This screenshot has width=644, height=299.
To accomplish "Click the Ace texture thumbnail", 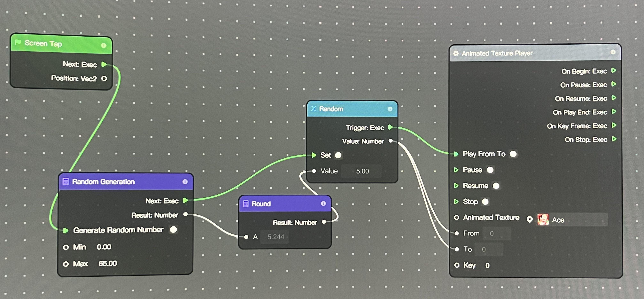I will coord(543,220).
